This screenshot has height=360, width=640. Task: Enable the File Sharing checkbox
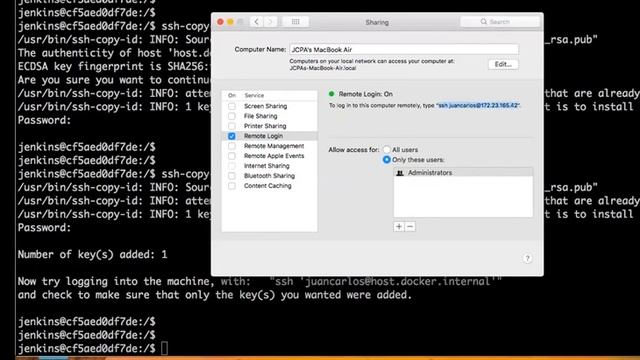232,116
